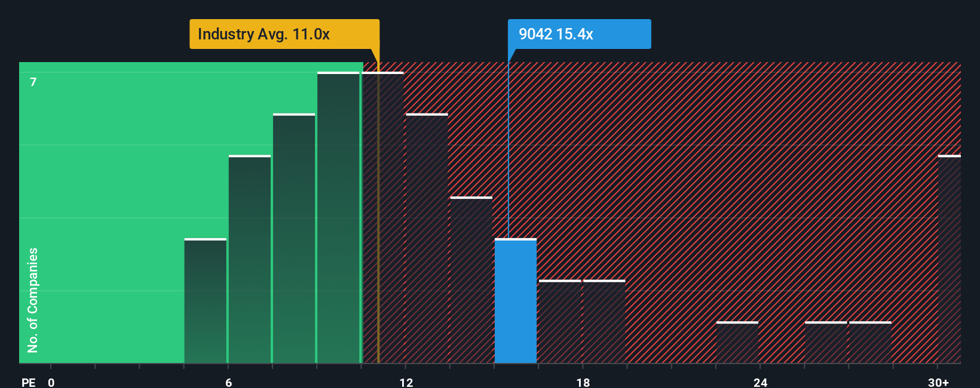Select the highlighted blue histogram bar

tap(516, 301)
